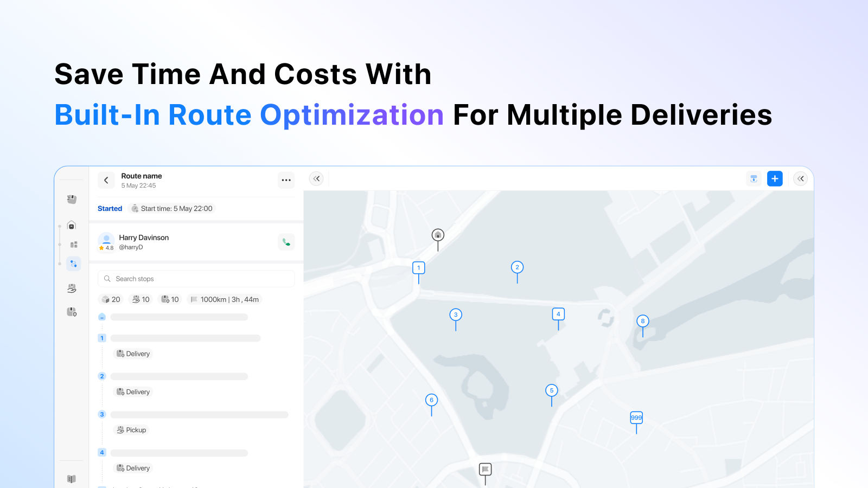The width and height of the screenshot is (868, 488).
Task: Click map pin number 4
Action: (x=558, y=314)
